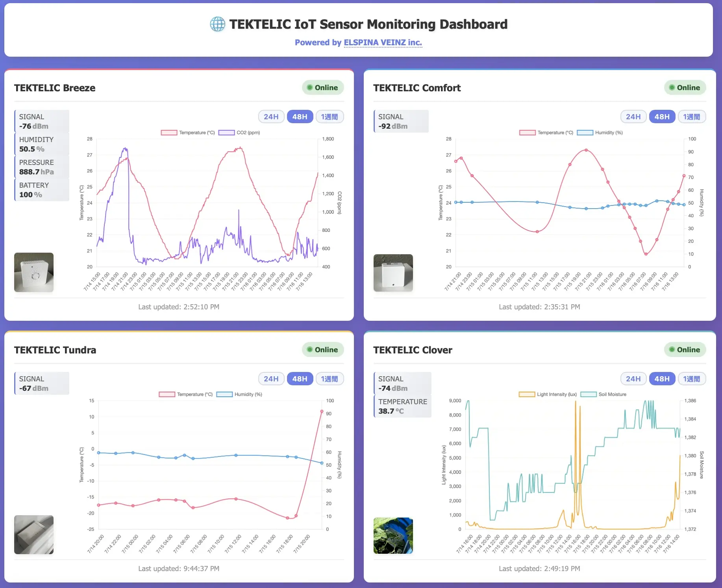The width and height of the screenshot is (722, 588).
Task: Click the Online status badge on Comfort card
Action: tap(685, 87)
